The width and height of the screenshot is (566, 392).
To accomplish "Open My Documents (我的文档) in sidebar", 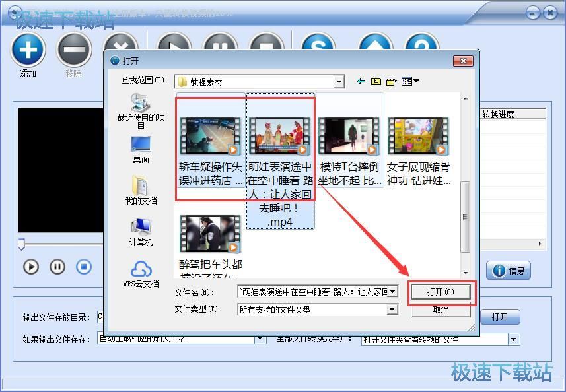I will 141,191.
